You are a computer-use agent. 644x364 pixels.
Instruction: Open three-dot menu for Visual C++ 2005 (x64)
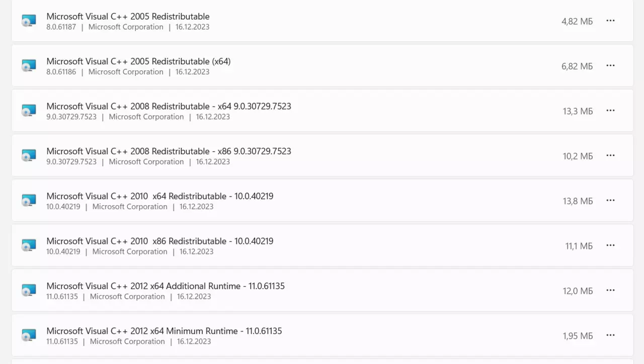[x=610, y=65]
